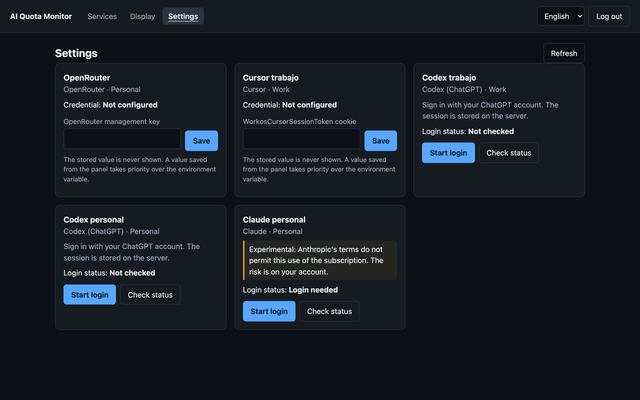
Task: Click the Claude personal card title
Action: [x=274, y=220]
